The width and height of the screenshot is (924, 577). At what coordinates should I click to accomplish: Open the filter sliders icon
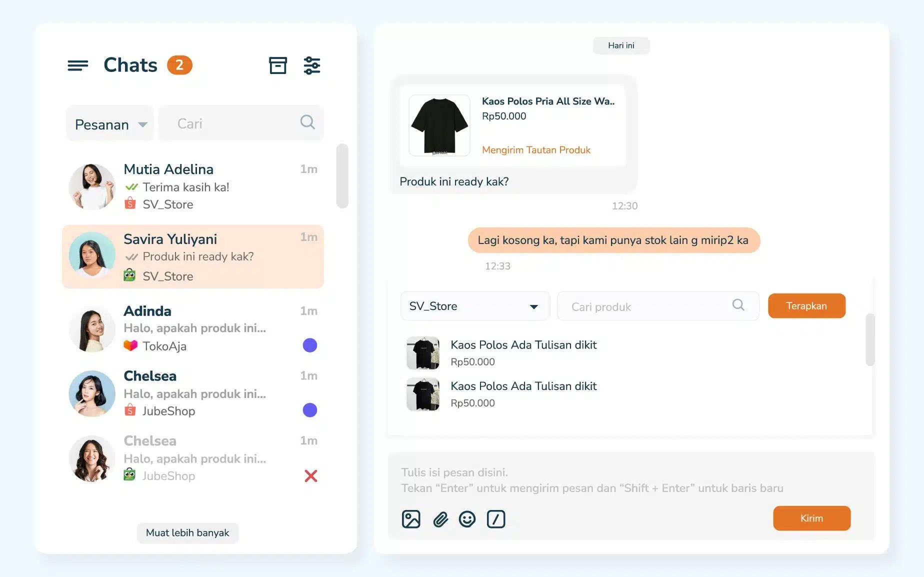[312, 65]
